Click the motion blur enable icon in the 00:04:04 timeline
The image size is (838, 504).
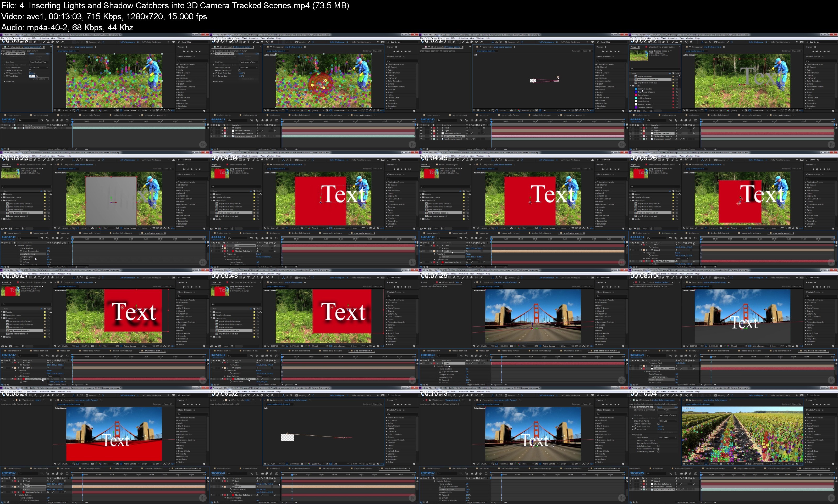coord(271,238)
